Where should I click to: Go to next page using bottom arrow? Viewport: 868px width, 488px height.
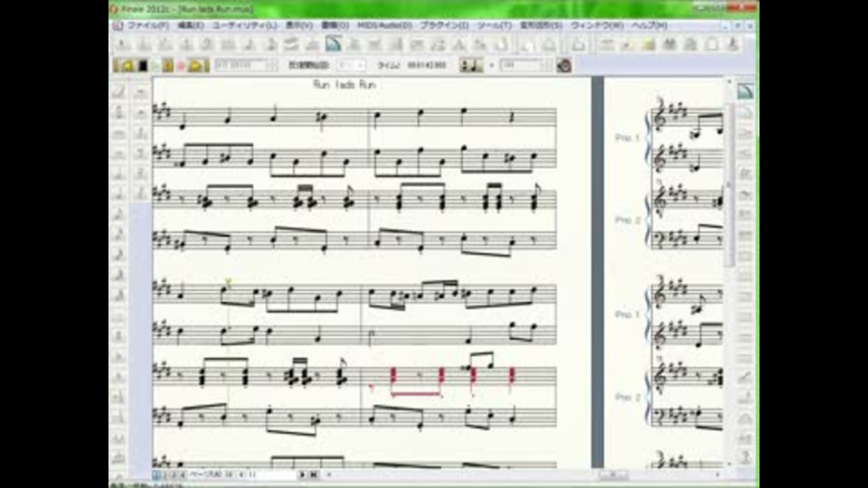coord(302,474)
